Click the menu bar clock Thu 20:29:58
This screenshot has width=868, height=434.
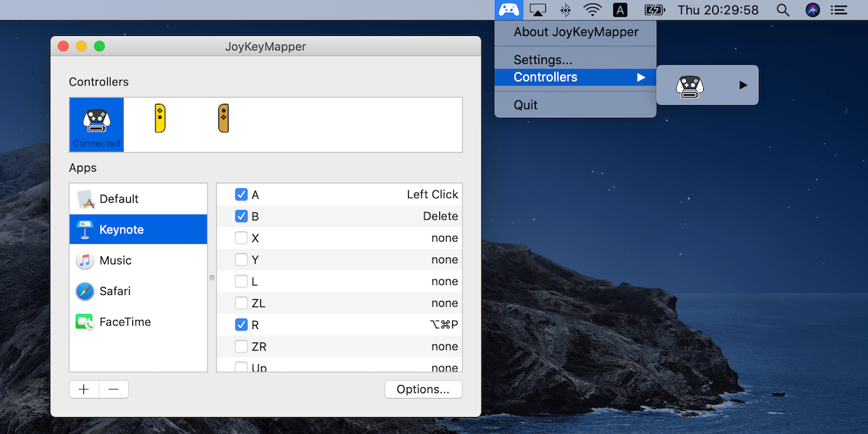tap(718, 9)
